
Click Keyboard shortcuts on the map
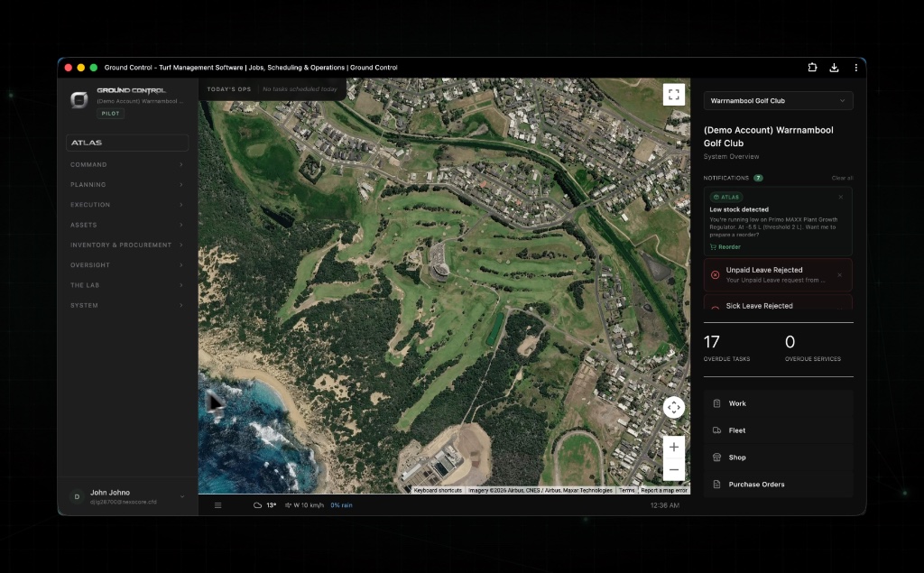(x=438, y=491)
